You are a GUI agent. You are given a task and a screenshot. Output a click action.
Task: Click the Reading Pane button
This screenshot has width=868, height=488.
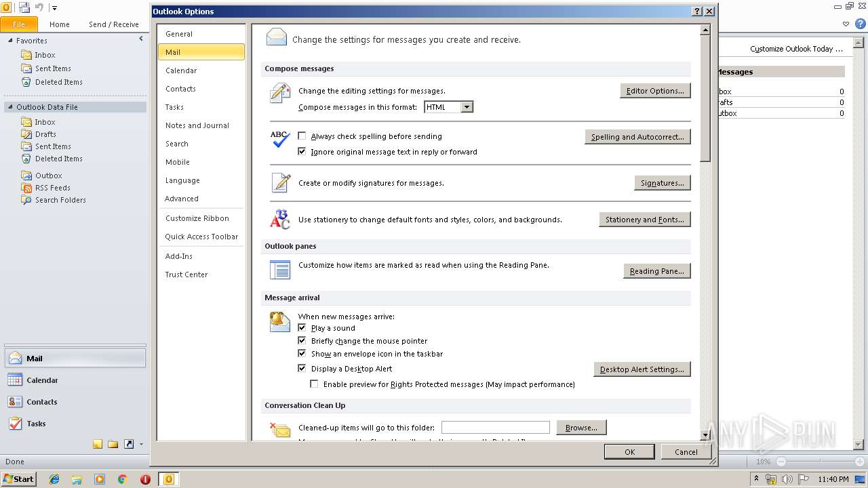(656, 271)
